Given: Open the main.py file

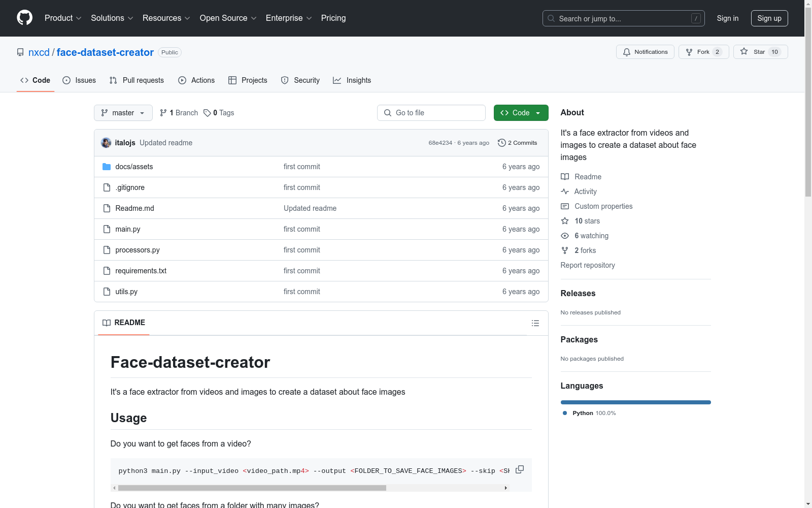Looking at the screenshot, I should point(128,229).
